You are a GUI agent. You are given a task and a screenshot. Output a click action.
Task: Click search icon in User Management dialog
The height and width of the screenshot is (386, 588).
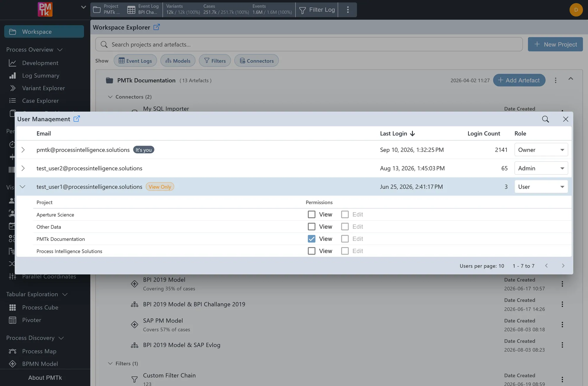(545, 119)
